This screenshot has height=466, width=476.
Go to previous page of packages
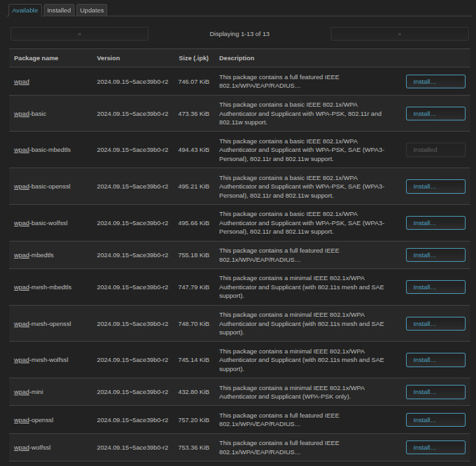(x=79, y=33)
